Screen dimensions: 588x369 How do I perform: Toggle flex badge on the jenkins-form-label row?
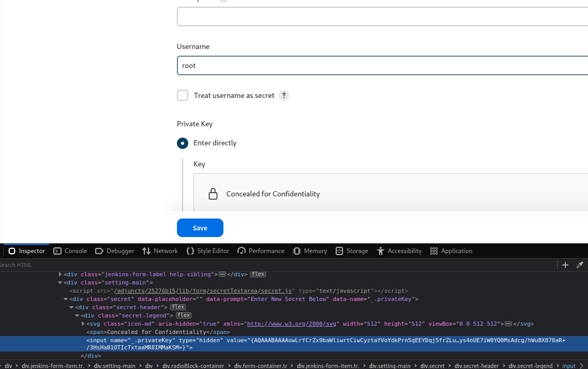(x=258, y=274)
